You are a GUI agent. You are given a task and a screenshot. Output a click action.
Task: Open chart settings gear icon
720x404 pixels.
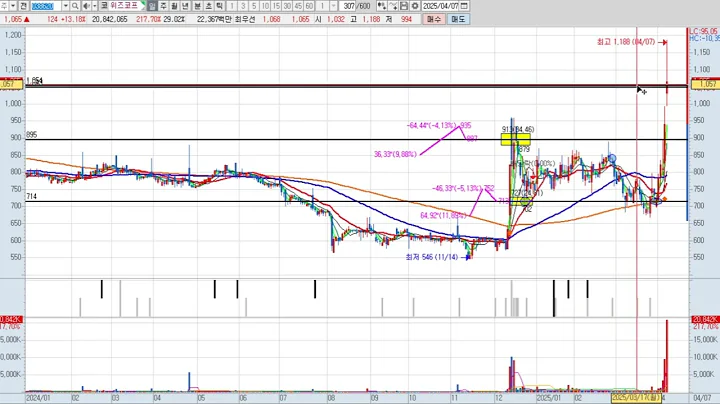tap(415, 6)
